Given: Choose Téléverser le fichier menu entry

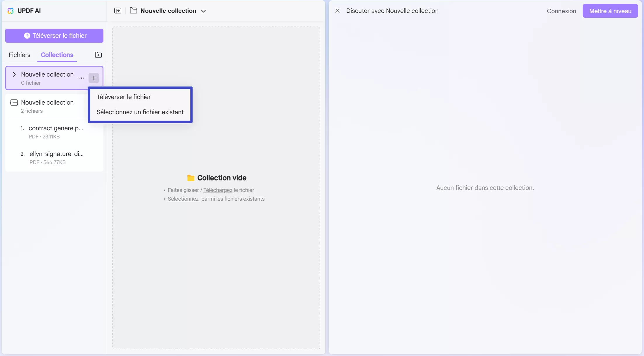Looking at the screenshot, I should 124,97.
